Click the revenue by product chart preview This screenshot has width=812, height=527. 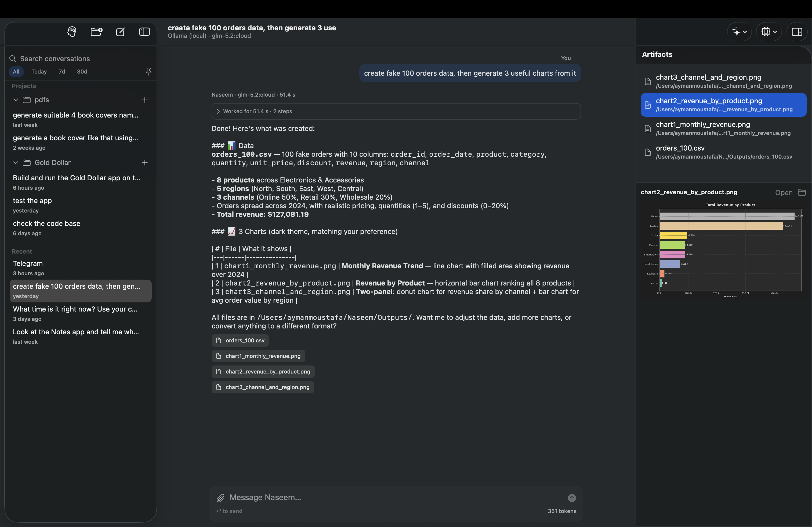[723, 250]
